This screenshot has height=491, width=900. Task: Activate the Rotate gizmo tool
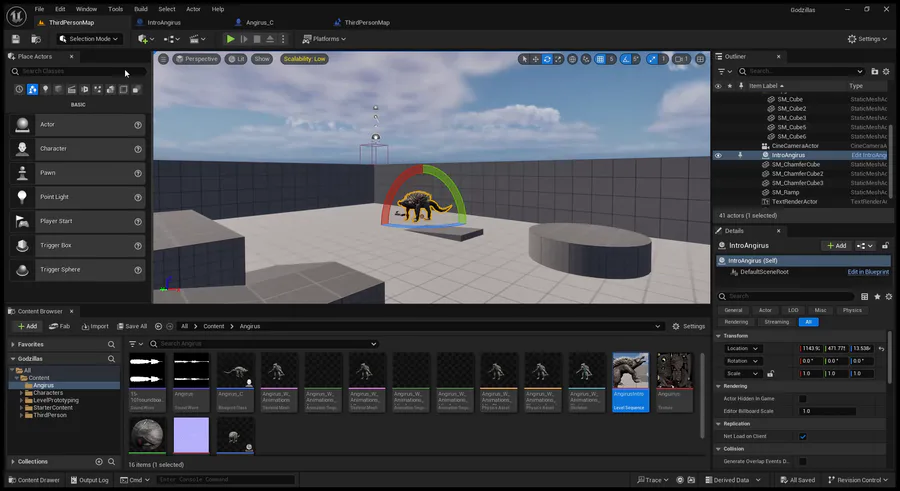pos(547,59)
